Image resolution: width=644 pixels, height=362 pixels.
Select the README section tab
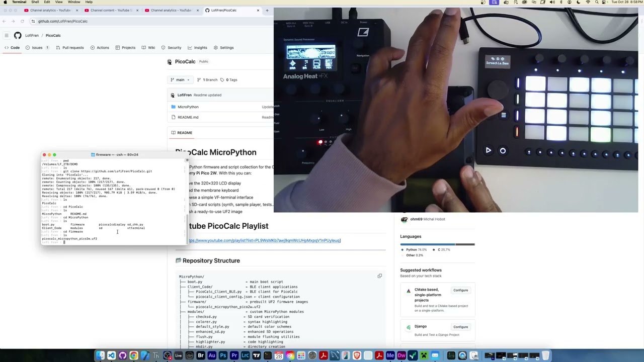click(182, 133)
